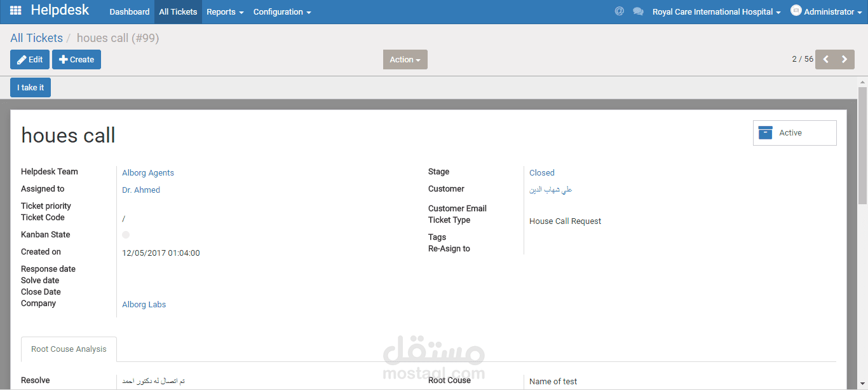This screenshot has height=390, width=868.
Task: Click the Tags field label
Action: 437,237
